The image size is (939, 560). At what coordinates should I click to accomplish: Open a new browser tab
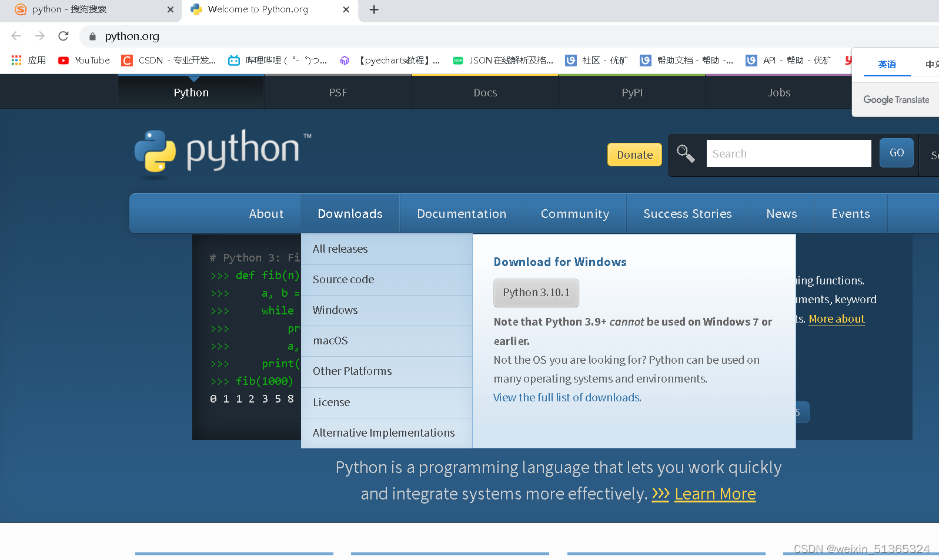coord(374,9)
